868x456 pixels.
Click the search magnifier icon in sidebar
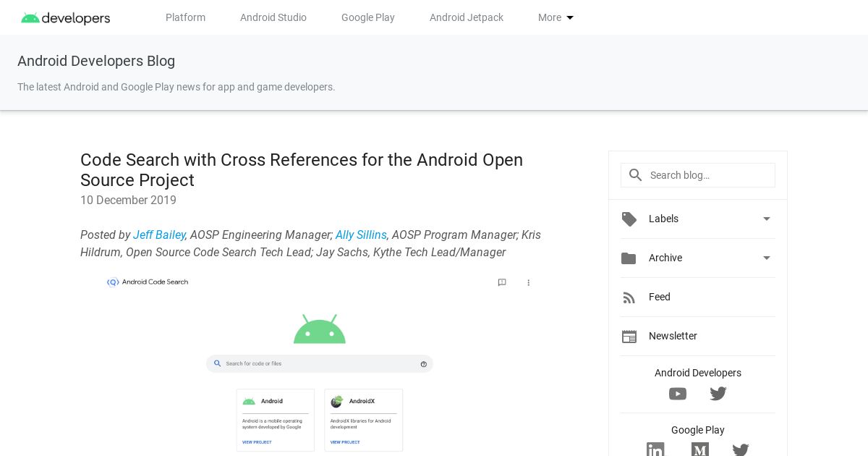[636, 175]
